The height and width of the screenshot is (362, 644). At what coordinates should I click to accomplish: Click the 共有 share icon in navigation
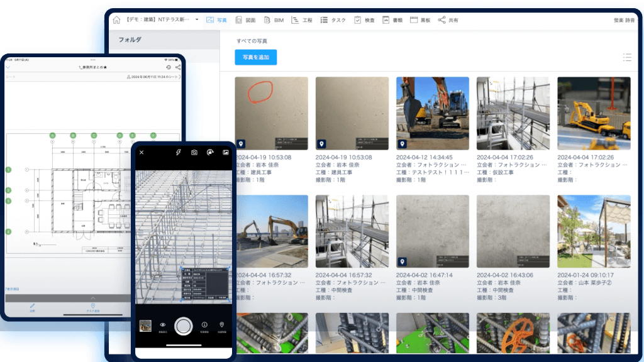point(448,20)
